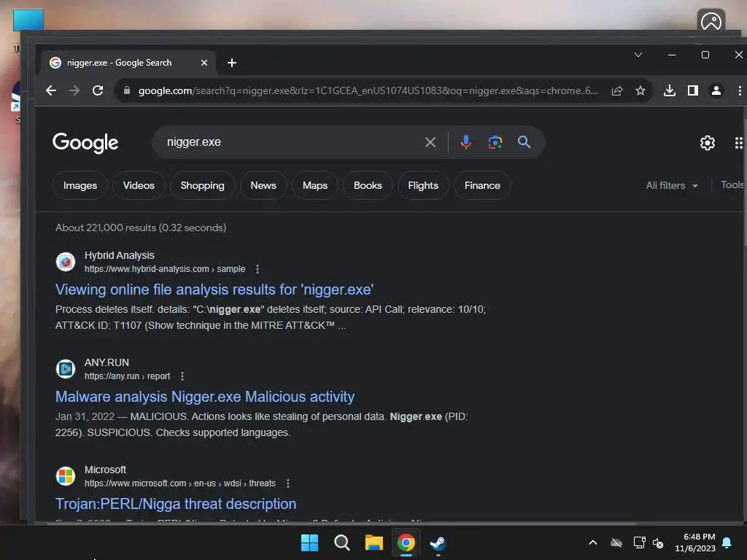Image resolution: width=747 pixels, height=560 pixels.
Task: Submit the search with magnifier icon
Action: click(524, 142)
